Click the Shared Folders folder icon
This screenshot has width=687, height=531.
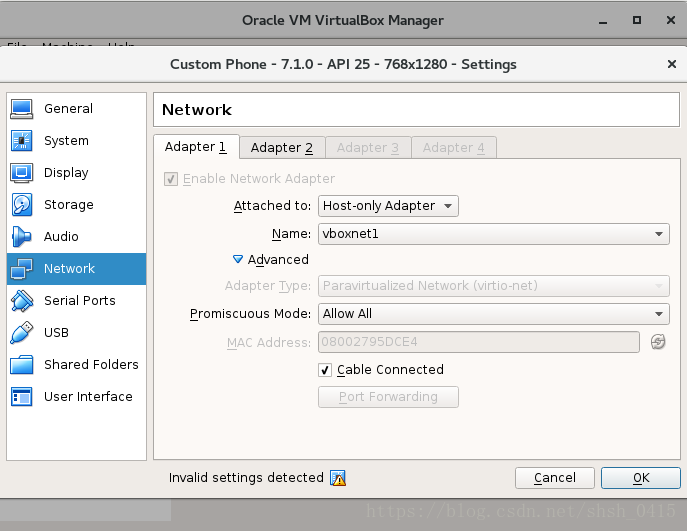(21, 365)
